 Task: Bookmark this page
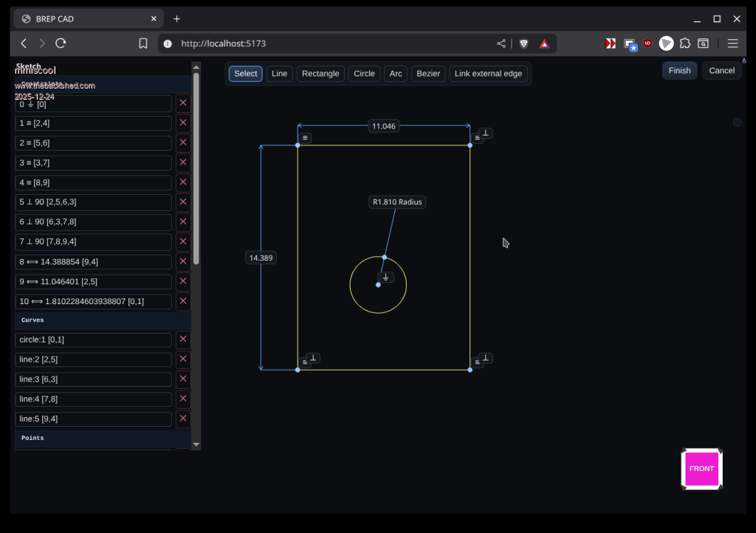pos(143,44)
